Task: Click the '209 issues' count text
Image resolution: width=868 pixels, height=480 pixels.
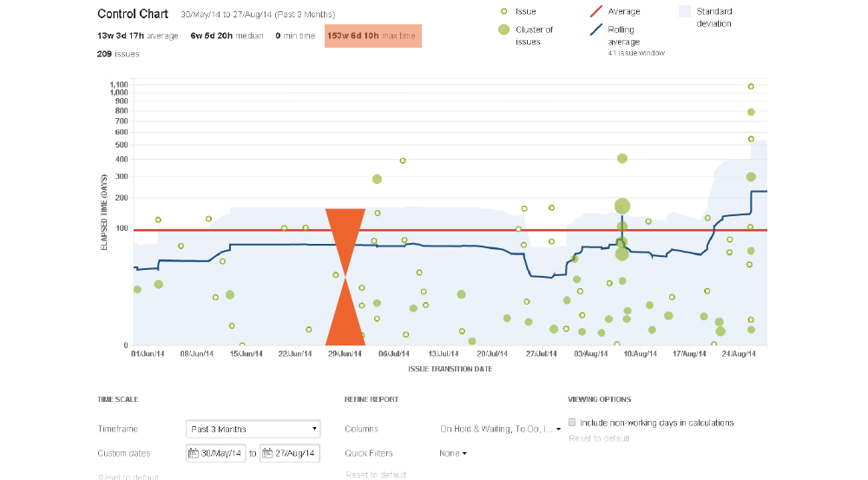Action: (x=118, y=55)
